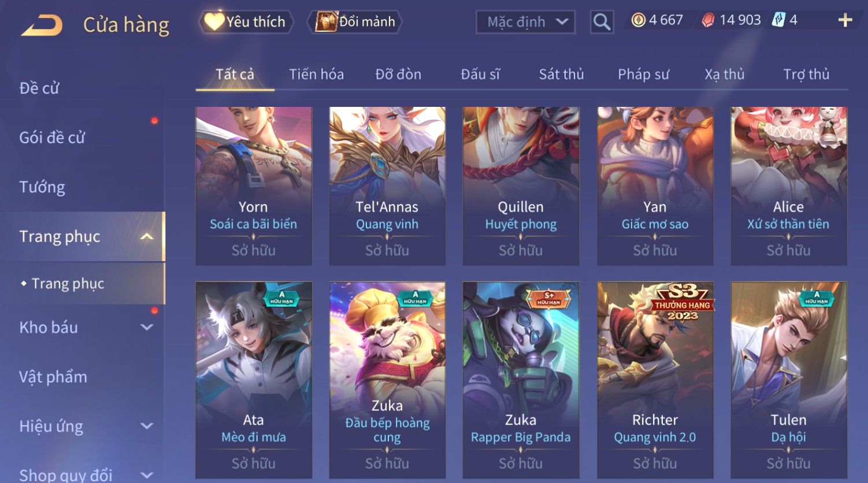Image resolution: width=868 pixels, height=483 pixels.
Task: Tap the gold coin balance icon
Action: pos(638,20)
